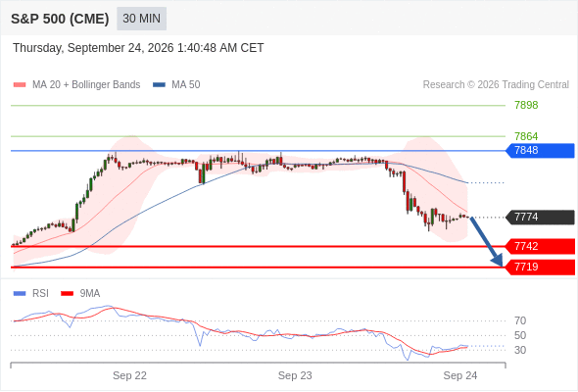
Task: Toggle the RSI legend label
Action: click(40, 294)
